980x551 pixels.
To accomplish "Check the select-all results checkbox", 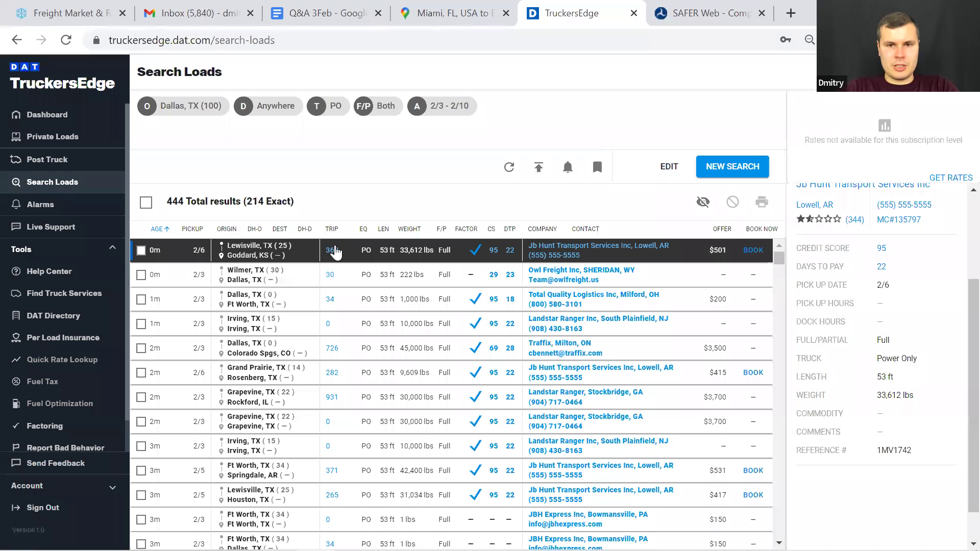I will 146,203.
